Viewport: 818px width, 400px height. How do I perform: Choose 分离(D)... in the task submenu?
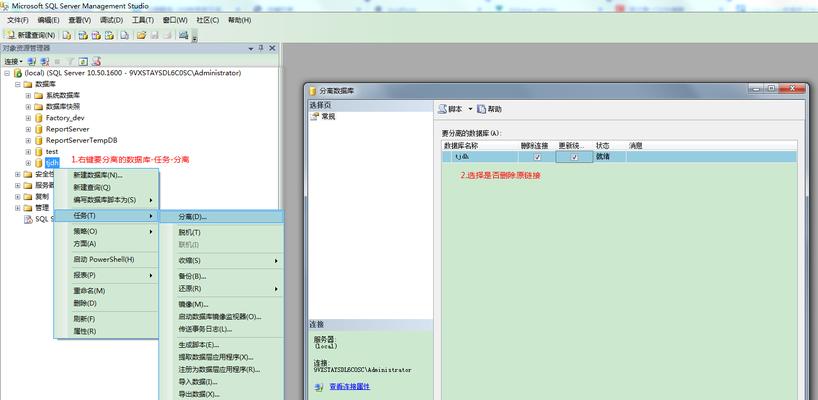click(221, 216)
